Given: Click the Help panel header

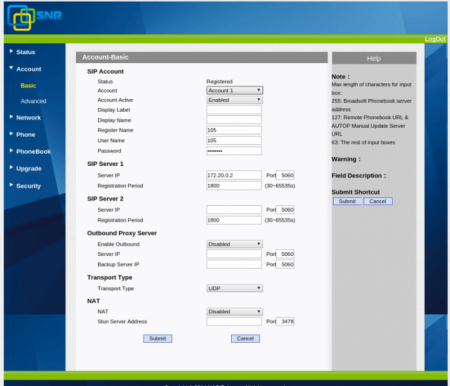Looking at the screenshot, I should [x=374, y=59].
